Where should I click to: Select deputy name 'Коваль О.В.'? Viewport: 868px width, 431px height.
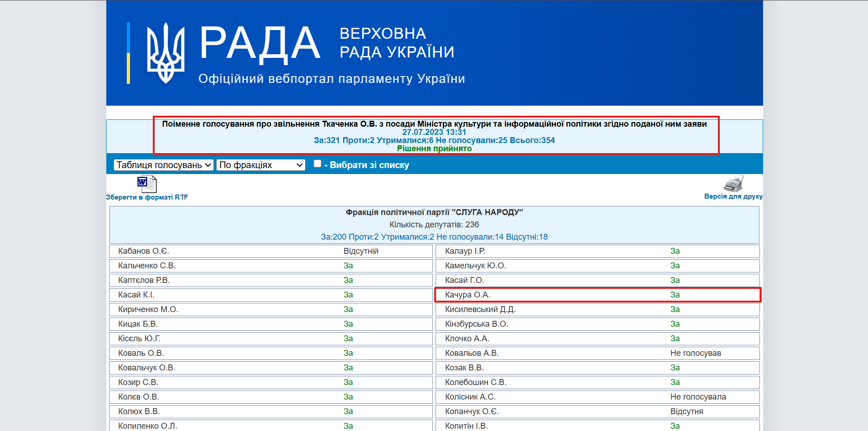tap(141, 353)
